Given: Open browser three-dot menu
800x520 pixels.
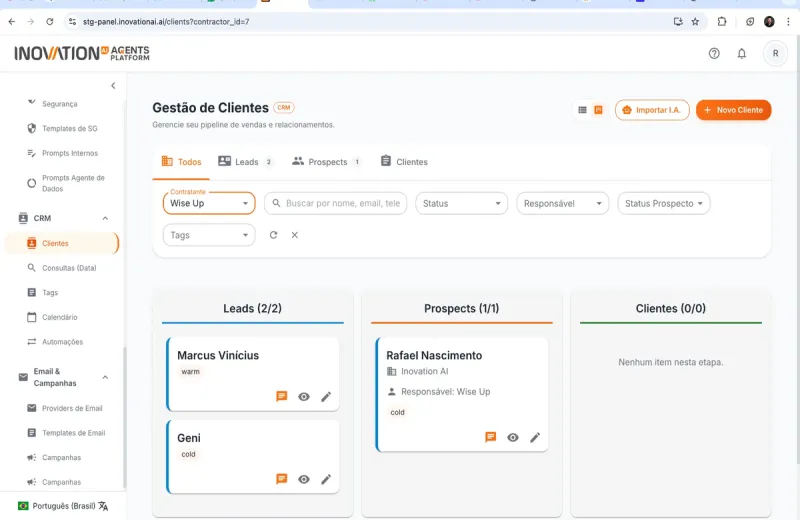Looking at the screenshot, I should click(788, 21).
